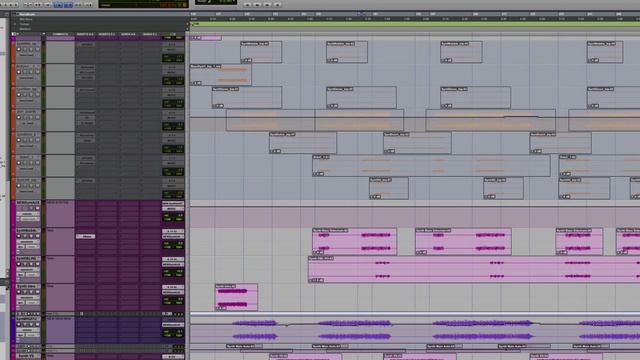This screenshot has width=640, height=360.
Task: Open first insert slot of bottom orange track
Action: [x=86, y=180]
